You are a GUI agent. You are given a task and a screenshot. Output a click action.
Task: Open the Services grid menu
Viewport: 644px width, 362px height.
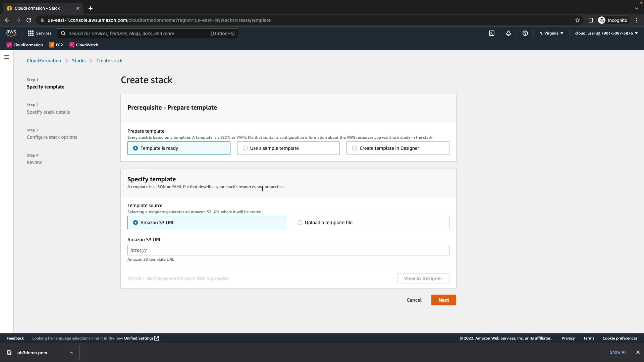click(40, 33)
